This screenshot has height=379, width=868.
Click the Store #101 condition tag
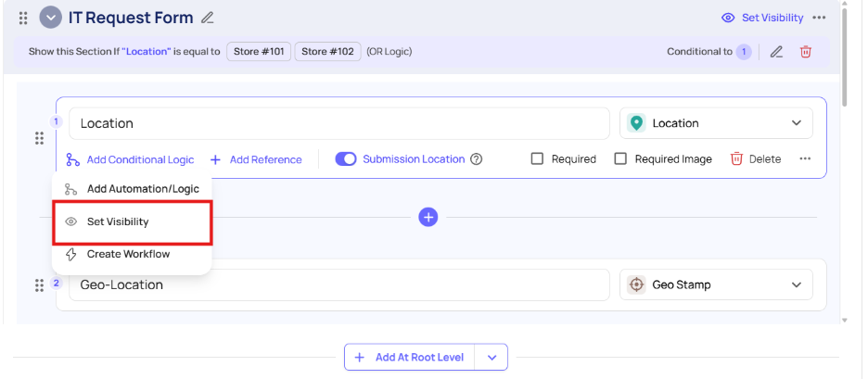tap(259, 52)
